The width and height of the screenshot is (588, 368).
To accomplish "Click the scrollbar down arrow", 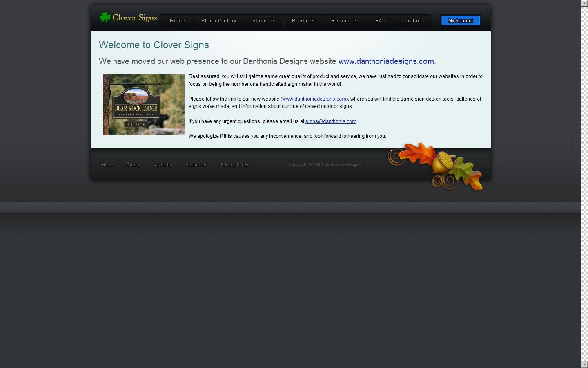I will pyautogui.click(x=585, y=365).
